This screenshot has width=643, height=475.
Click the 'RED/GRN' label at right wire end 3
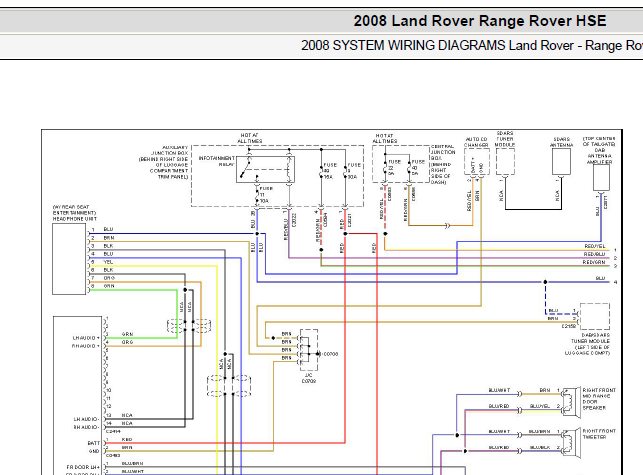coord(595,262)
